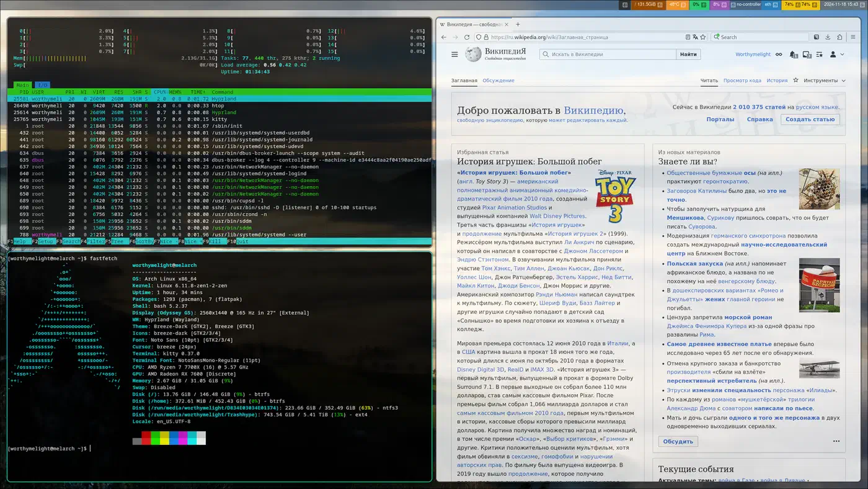Expand the user account menu chevron
Image resolution: width=868 pixels, height=489 pixels.
842,55
